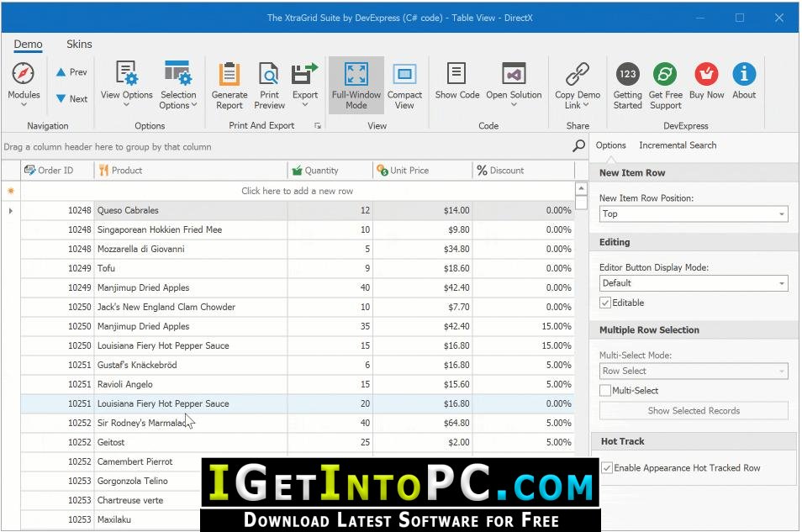
Task: Click the grid search magnifier icon
Action: coord(578,146)
